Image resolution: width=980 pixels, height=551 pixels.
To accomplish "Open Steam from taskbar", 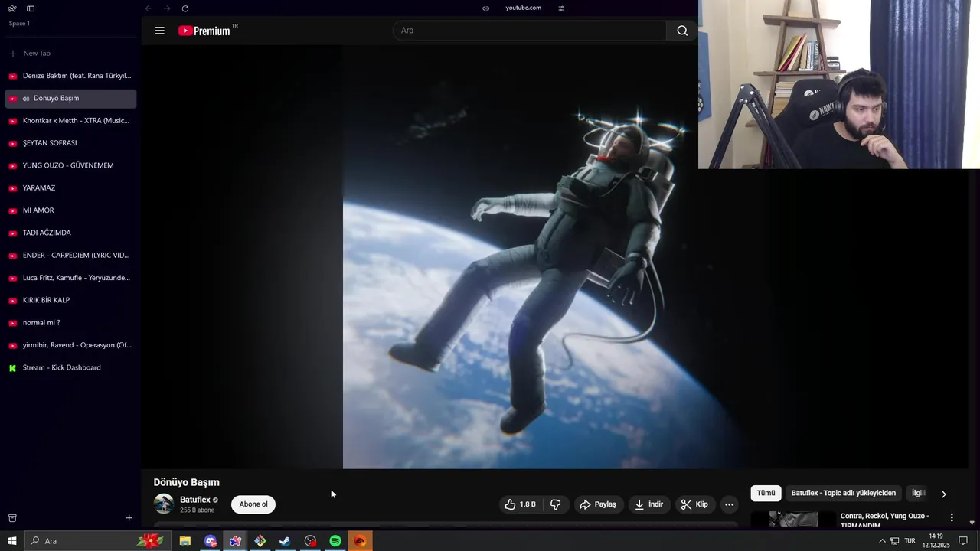I will (x=285, y=541).
